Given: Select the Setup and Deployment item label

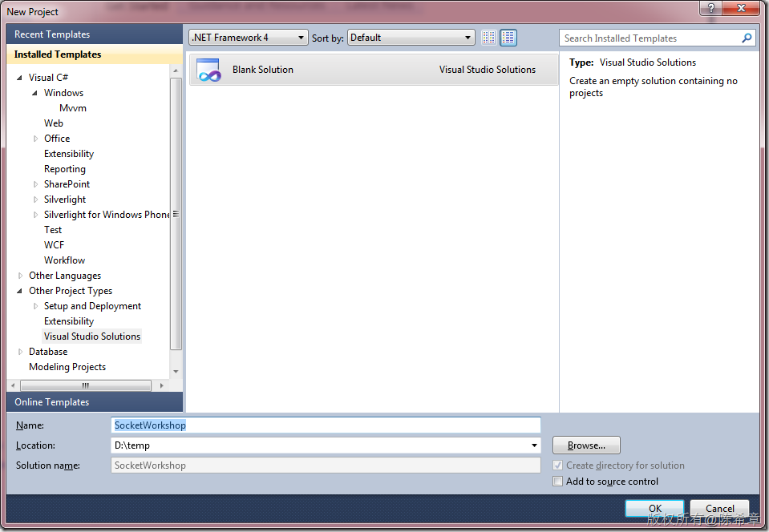Looking at the screenshot, I should pyautogui.click(x=93, y=306).
